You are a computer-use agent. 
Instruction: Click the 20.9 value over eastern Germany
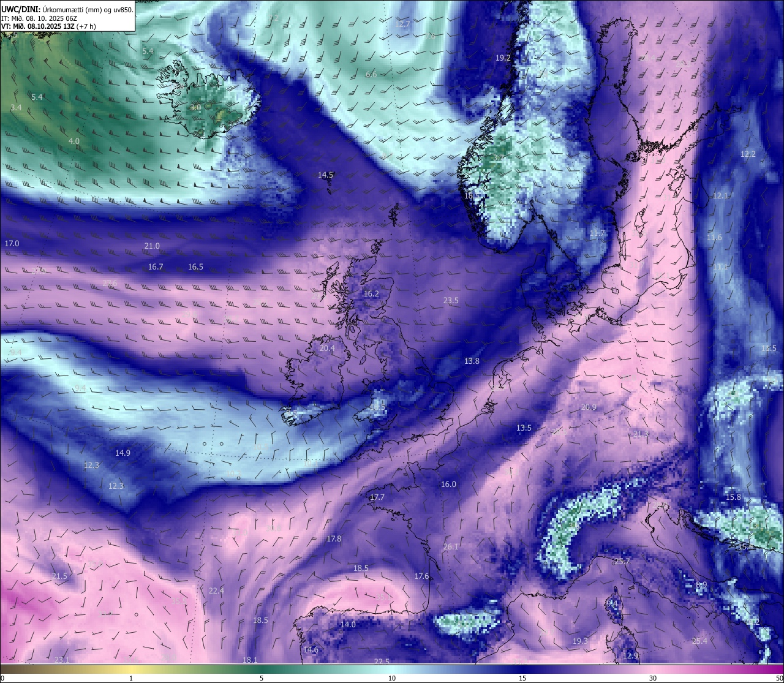(x=589, y=407)
